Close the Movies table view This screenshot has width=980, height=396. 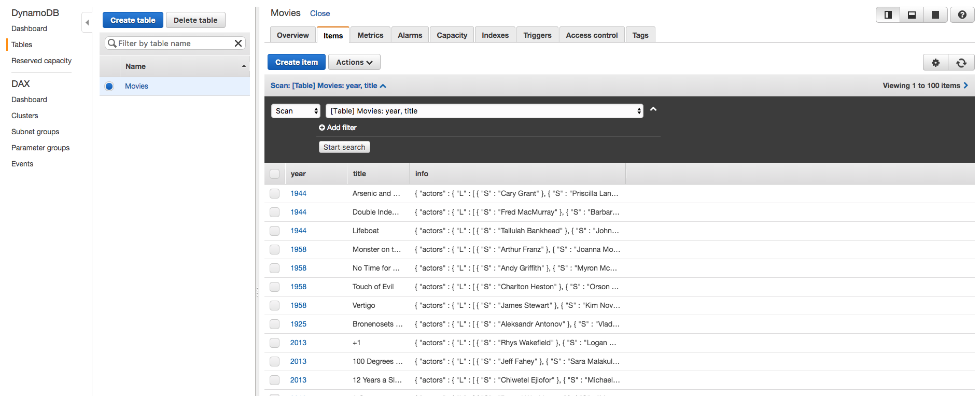click(320, 13)
